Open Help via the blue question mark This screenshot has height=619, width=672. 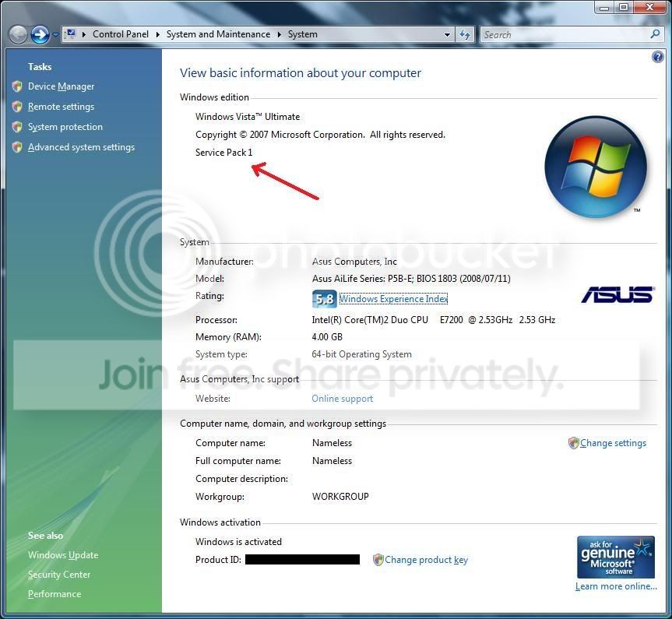(657, 57)
